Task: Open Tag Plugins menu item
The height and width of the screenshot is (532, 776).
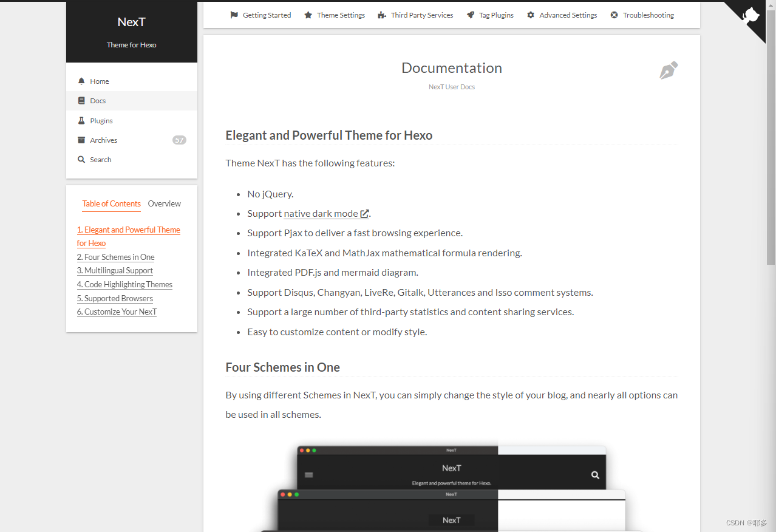Action: point(490,15)
